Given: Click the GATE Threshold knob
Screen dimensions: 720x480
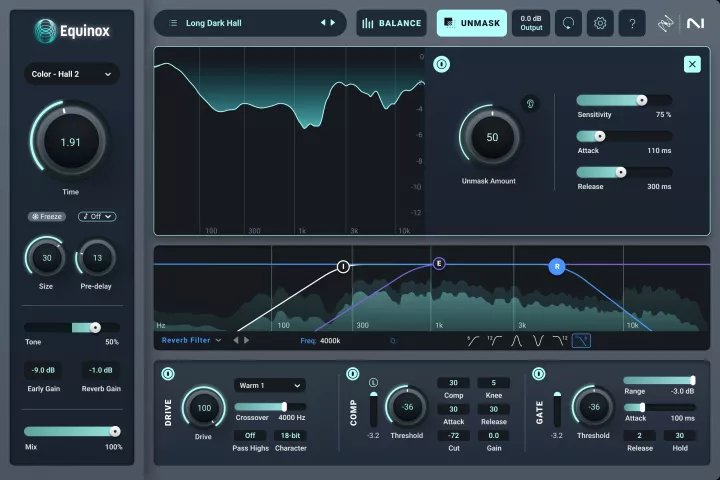Looking at the screenshot, I should tap(594, 407).
